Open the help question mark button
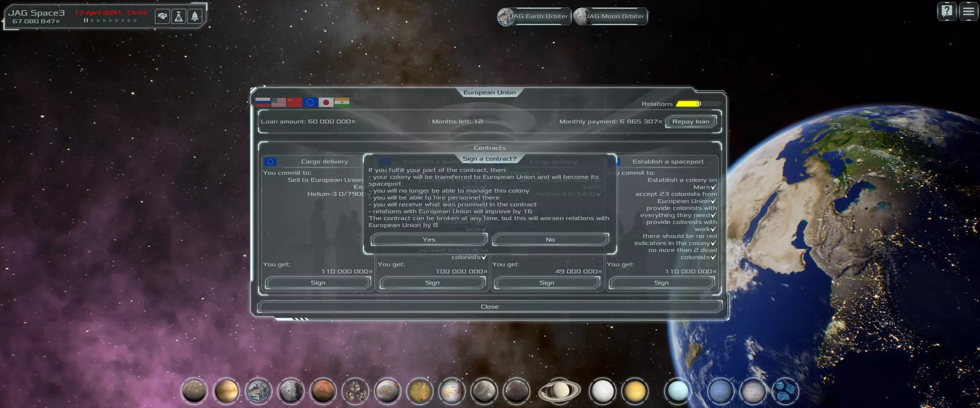Viewport: 980px width, 408px height. [x=947, y=11]
